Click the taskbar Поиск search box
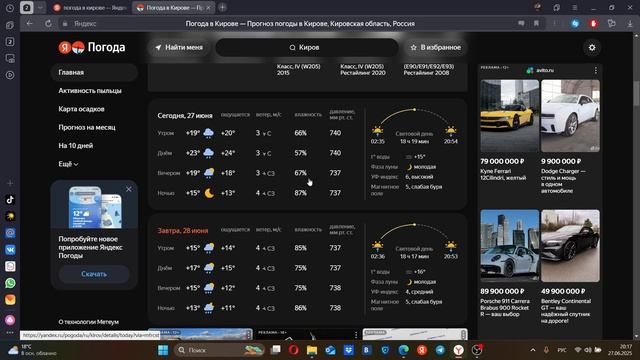Viewport: 640px width, 360px height. [x=219, y=350]
